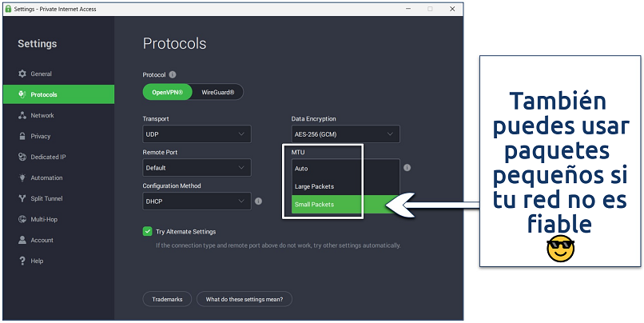Open the Help section
This screenshot has width=644, height=323.
click(x=59, y=261)
